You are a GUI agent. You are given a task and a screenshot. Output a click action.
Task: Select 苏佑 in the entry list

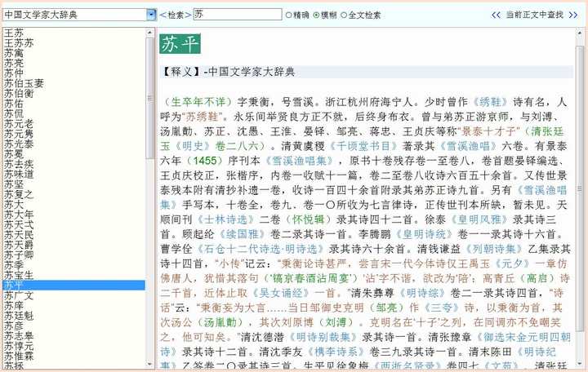[x=14, y=104]
